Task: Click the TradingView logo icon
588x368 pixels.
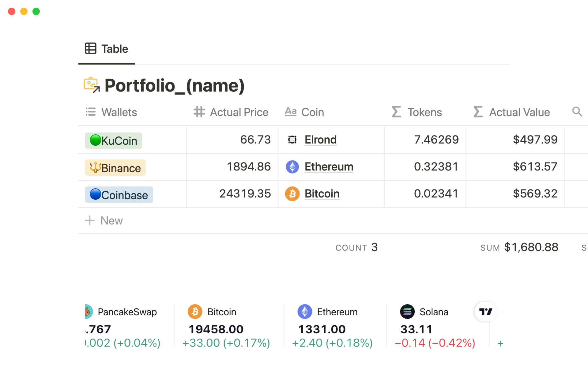Action: click(x=486, y=312)
